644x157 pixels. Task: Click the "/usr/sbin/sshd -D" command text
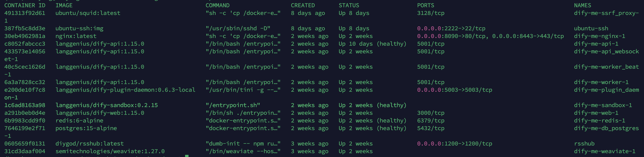(238, 29)
